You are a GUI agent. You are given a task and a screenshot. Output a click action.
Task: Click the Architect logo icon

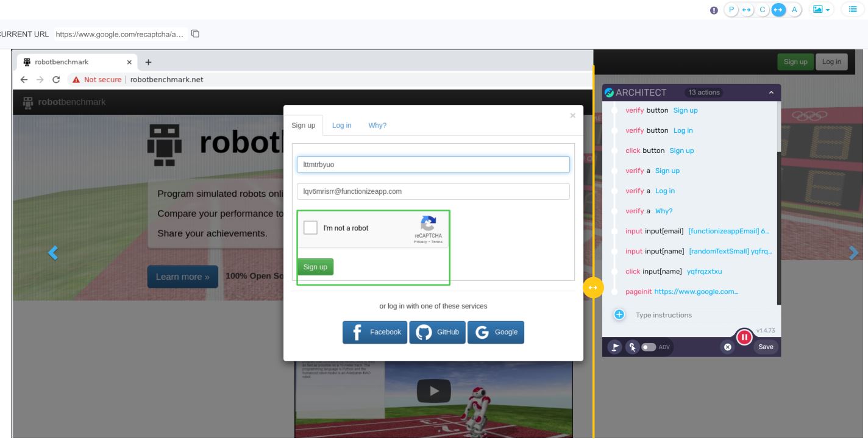point(610,93)
